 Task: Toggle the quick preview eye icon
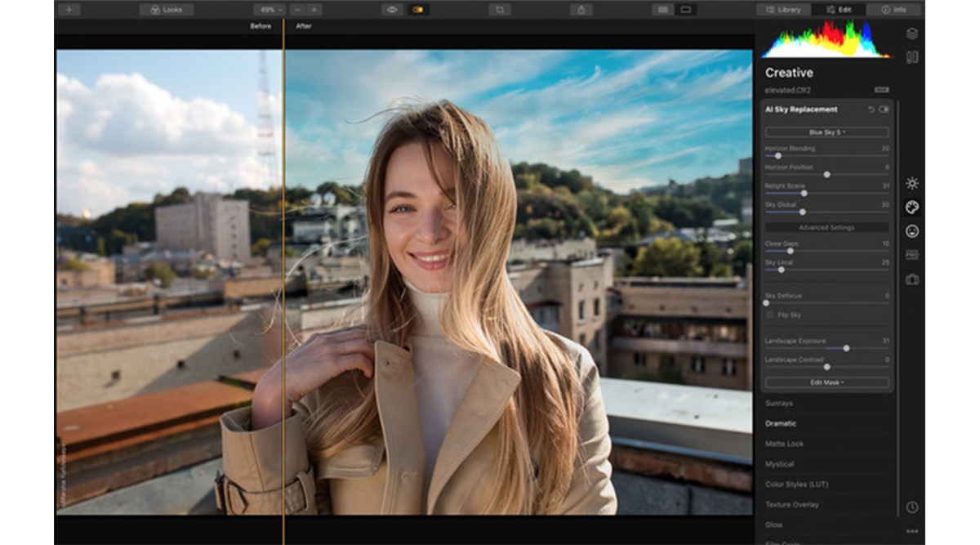(392, 10)
